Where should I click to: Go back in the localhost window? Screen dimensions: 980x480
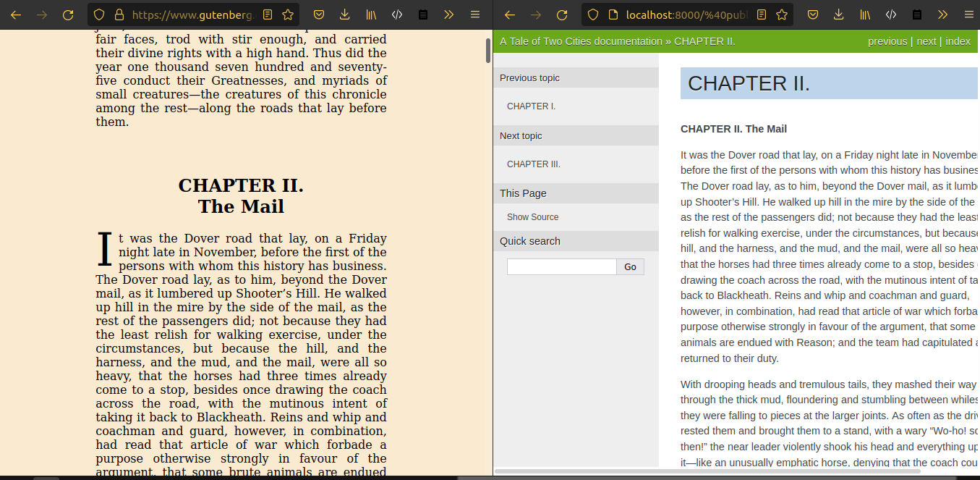(x=510, y=14)
